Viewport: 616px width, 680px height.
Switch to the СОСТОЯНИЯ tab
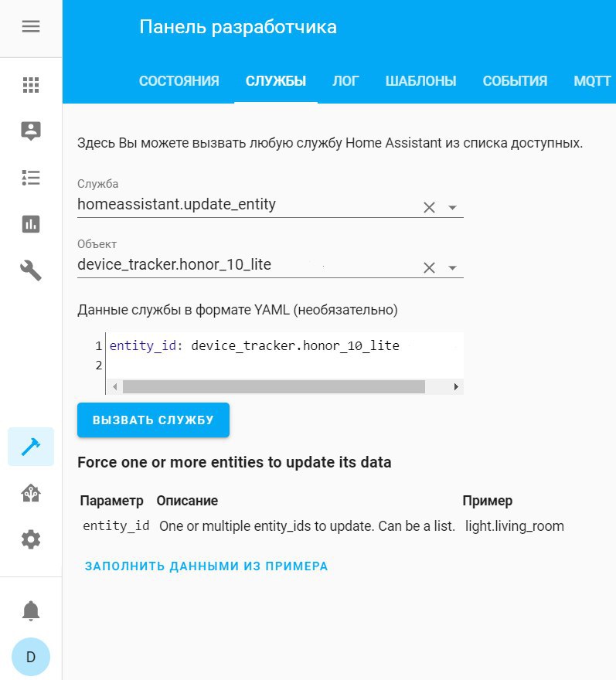(x=179, y=81)
